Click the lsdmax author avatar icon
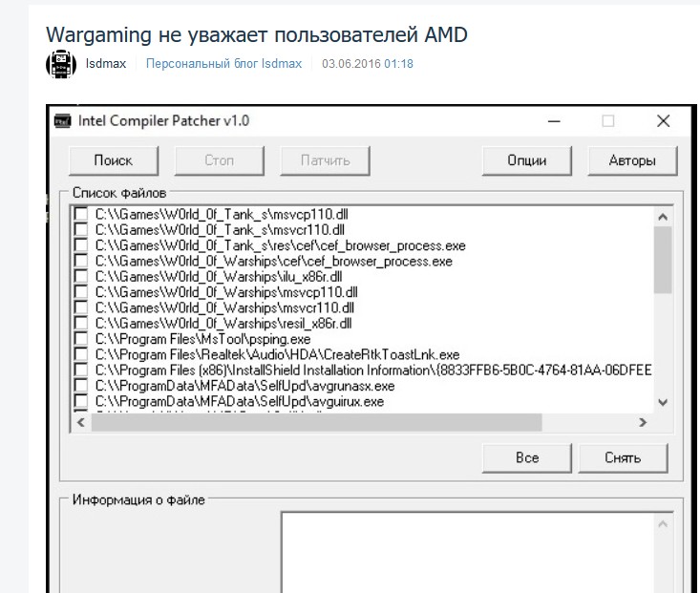The image size is (700, 593). point(61,64)
